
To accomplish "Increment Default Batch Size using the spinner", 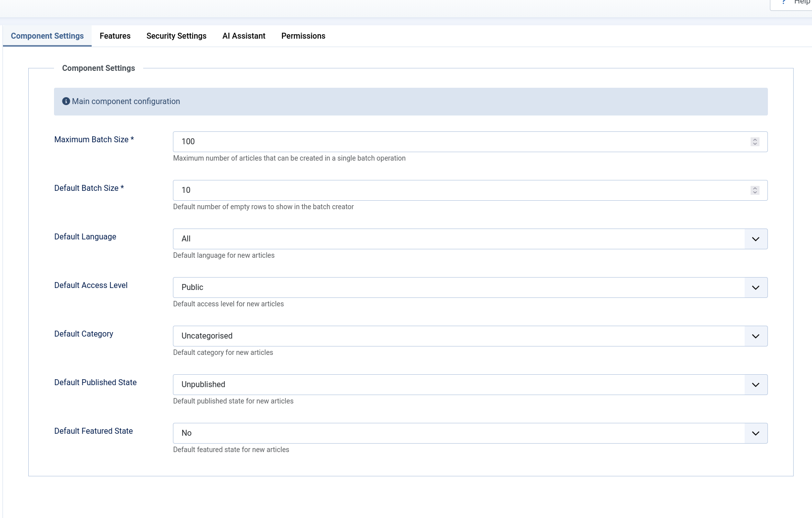I will 755,188.
